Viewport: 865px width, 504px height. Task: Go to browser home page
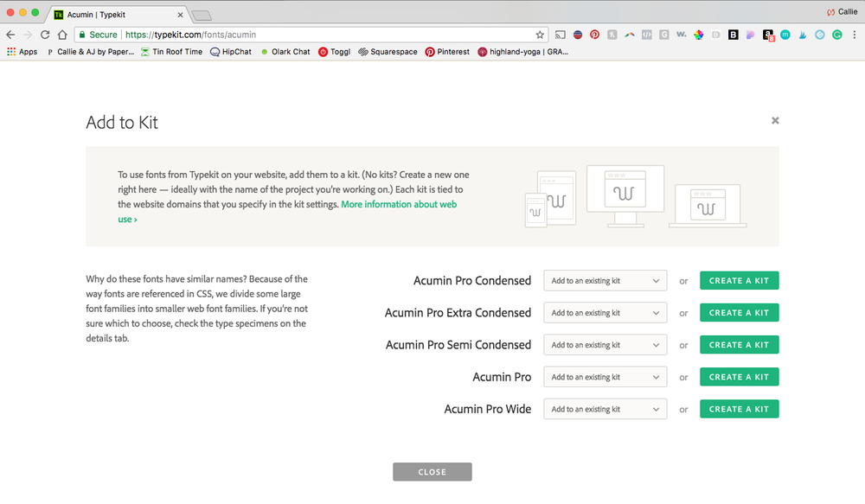(62, 35)
